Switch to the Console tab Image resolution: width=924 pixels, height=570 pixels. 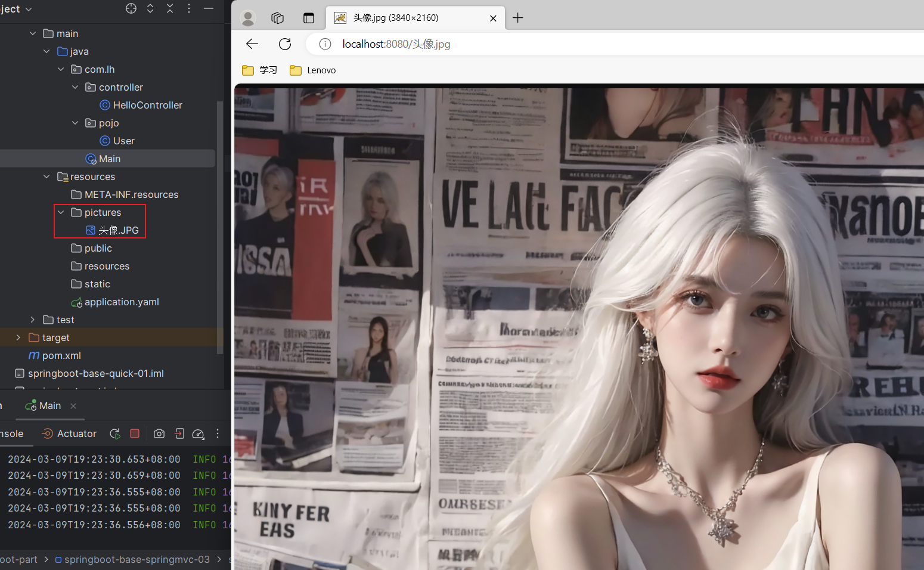tap(12, 433)
